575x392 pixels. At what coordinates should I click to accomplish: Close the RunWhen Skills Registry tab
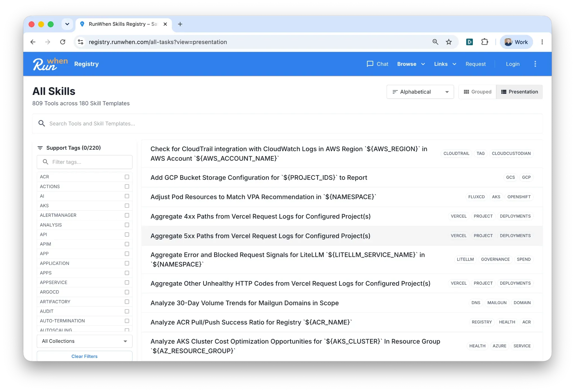165,24
